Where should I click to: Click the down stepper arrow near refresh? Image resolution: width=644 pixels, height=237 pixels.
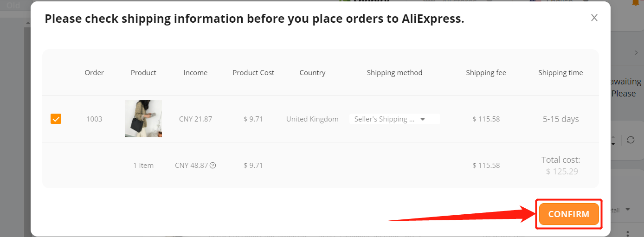tap(613, 144)
